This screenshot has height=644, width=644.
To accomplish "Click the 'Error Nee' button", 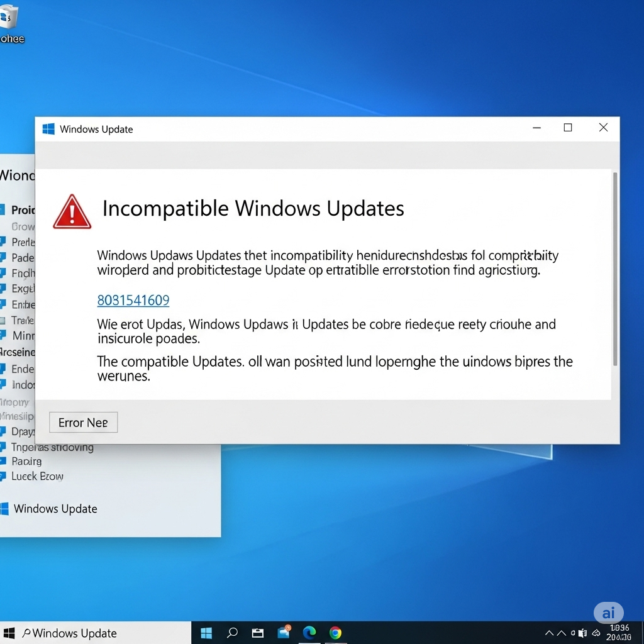I will [x=84, y=422].
